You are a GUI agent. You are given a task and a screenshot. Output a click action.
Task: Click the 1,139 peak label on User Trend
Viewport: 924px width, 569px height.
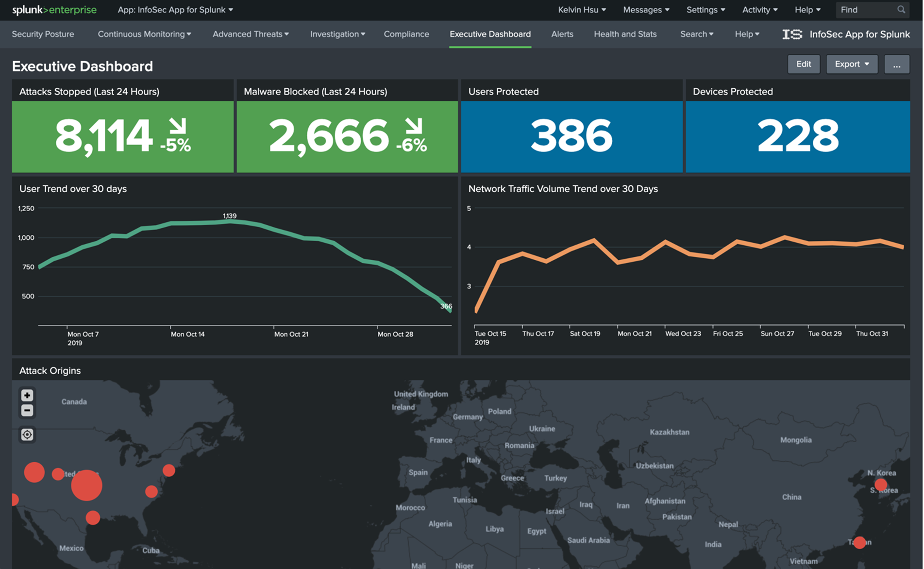[x=230, y=216]
